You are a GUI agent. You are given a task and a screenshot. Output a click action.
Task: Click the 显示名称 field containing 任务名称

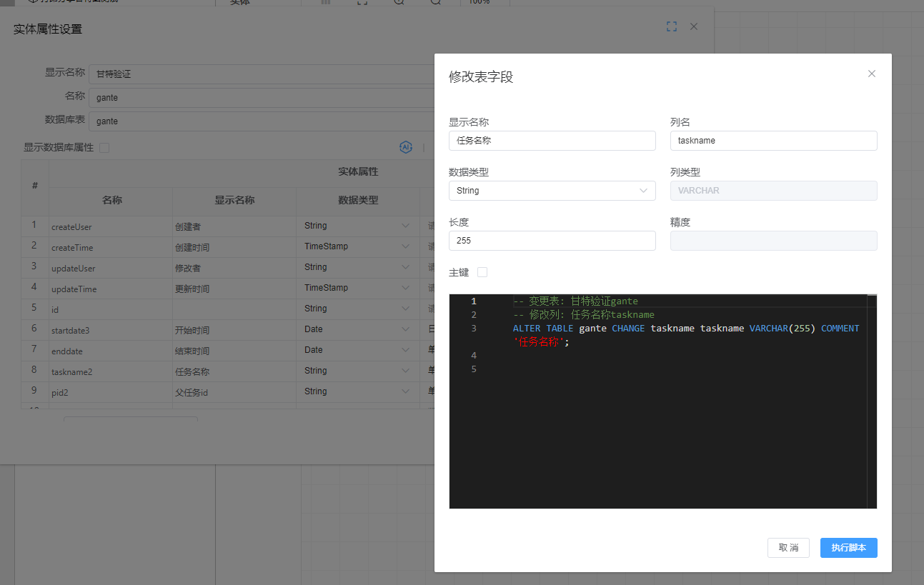[x=552, y=141]
